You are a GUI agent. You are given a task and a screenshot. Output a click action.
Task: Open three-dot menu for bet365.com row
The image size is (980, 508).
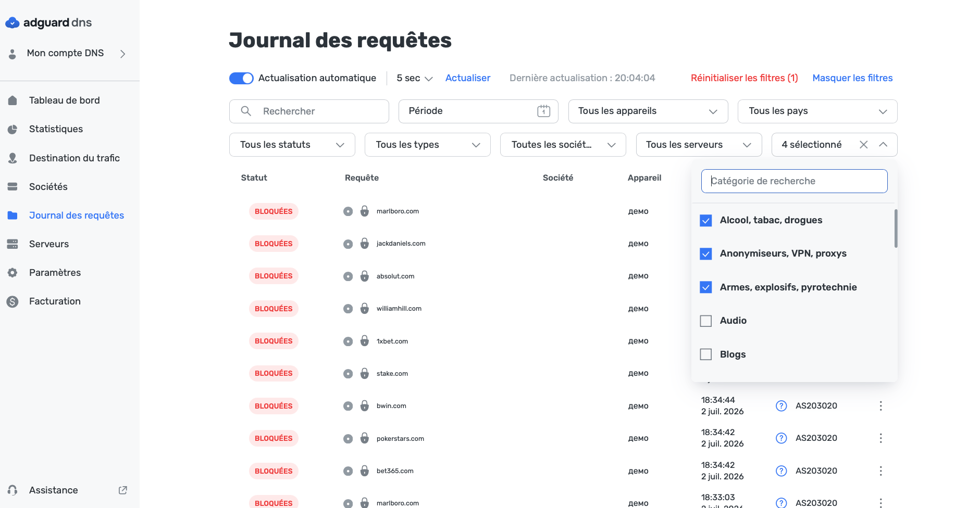click(881, 471)
